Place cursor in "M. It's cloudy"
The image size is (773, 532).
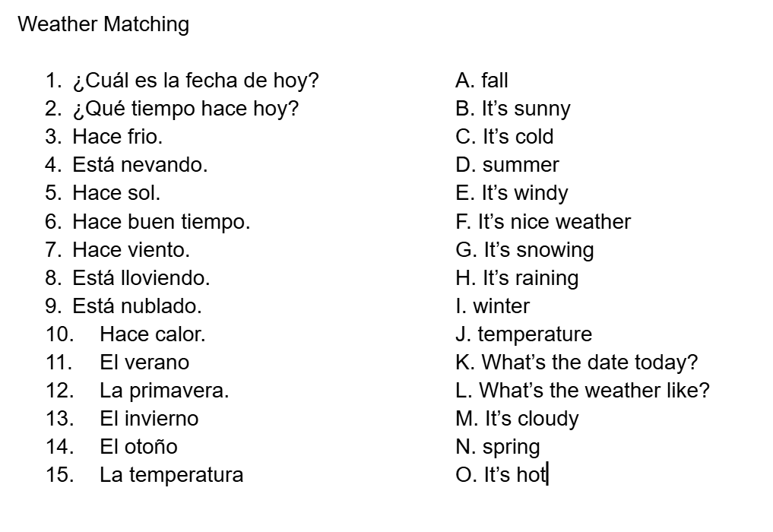(x=517, y=419)
